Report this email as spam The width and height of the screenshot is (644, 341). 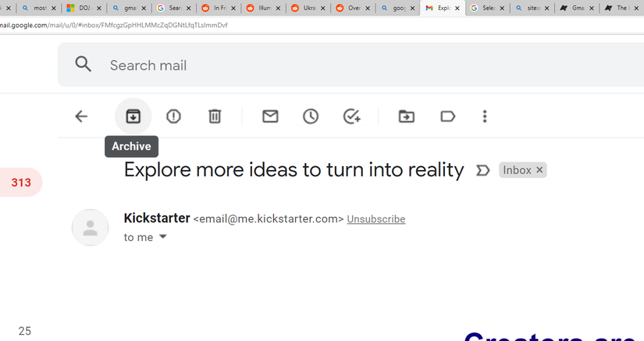click(174, 116)
